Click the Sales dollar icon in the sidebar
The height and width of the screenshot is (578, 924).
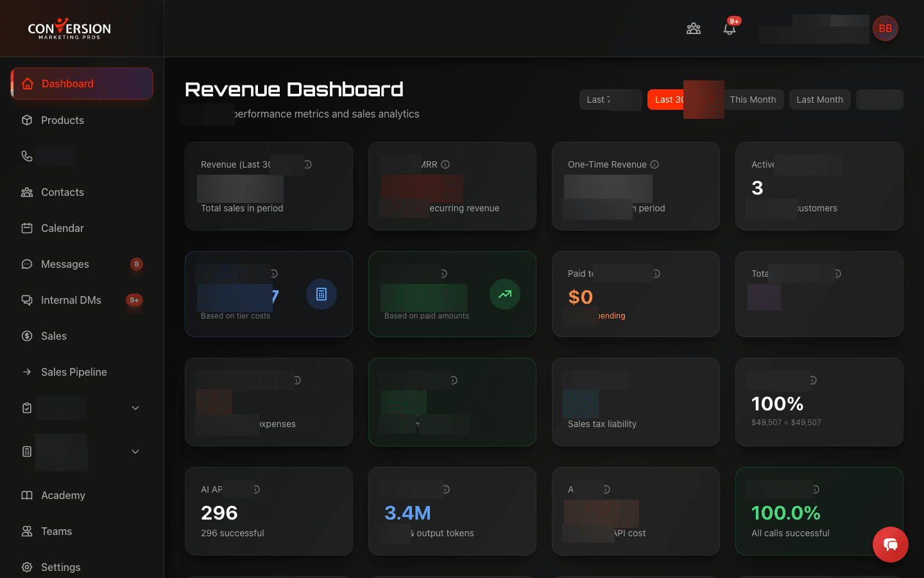point(27,336)
